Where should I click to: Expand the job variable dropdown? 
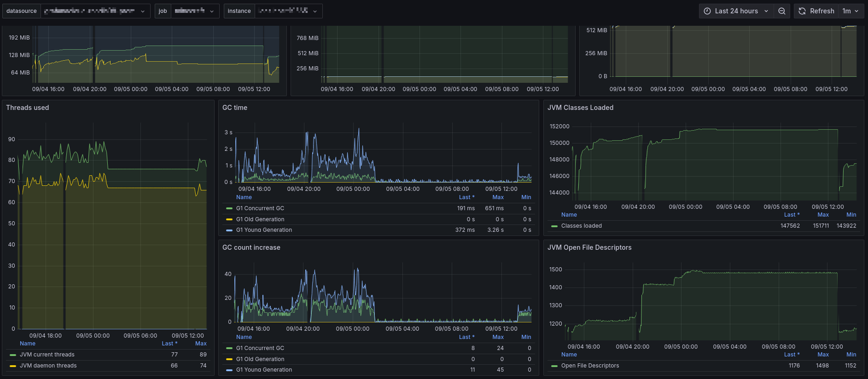[x=194, y=11]
